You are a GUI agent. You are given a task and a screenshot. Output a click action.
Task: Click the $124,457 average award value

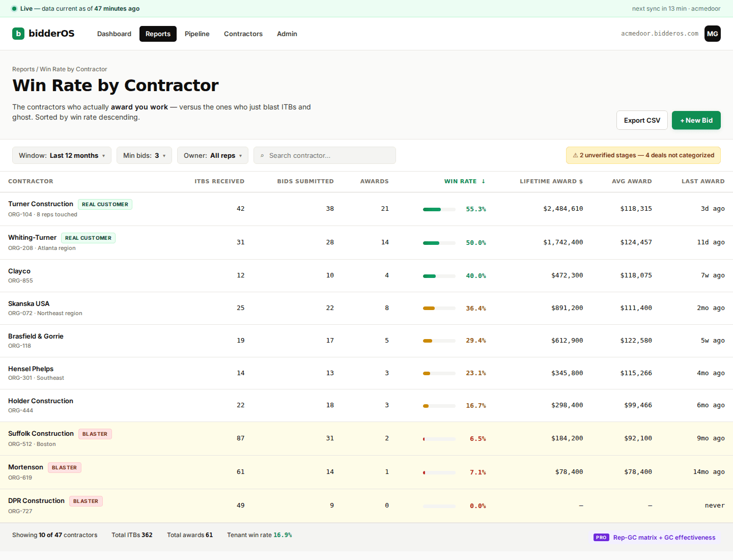coord(636,242)
